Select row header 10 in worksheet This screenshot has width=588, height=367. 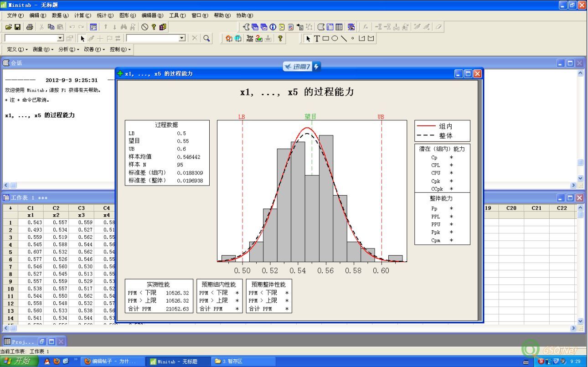(x=10, y=289)
